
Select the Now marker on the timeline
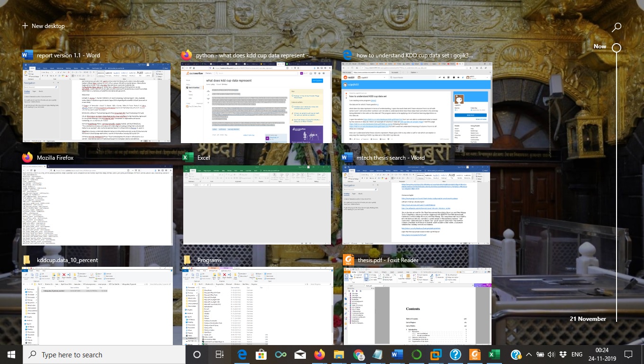pyautogui.click(x=616, y=48)
